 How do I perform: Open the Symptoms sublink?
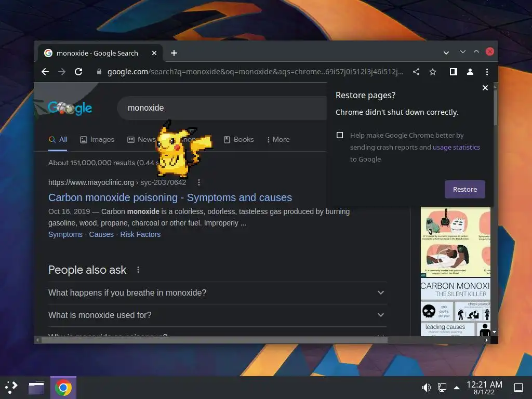coord(65,234)
